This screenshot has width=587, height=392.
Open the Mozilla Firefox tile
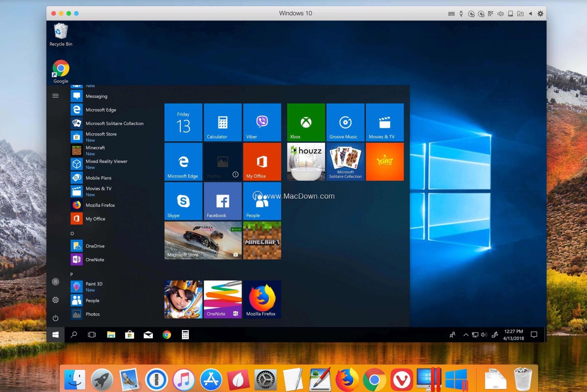pyautogui.click(x=262, y=299)
